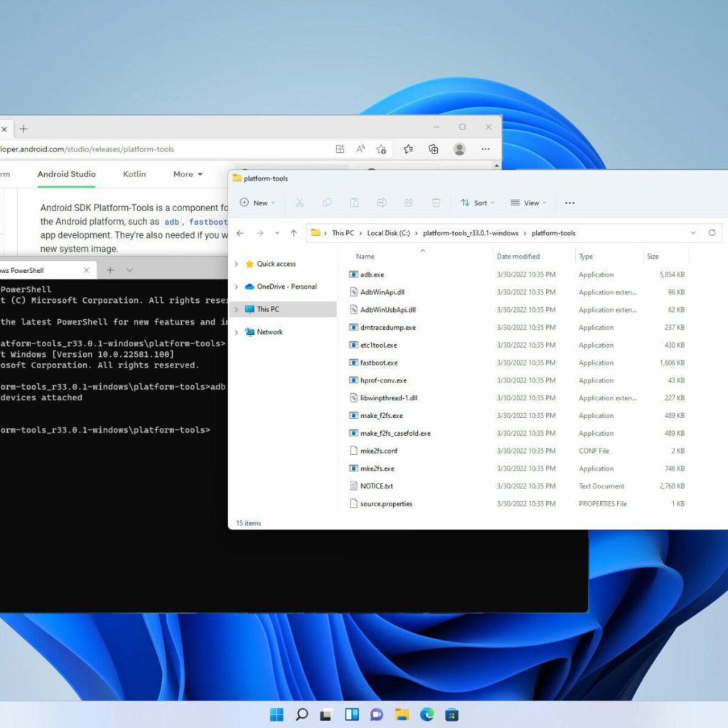Open Edge Collections icon
Screen dimensions: 728x728
[434, 149]
